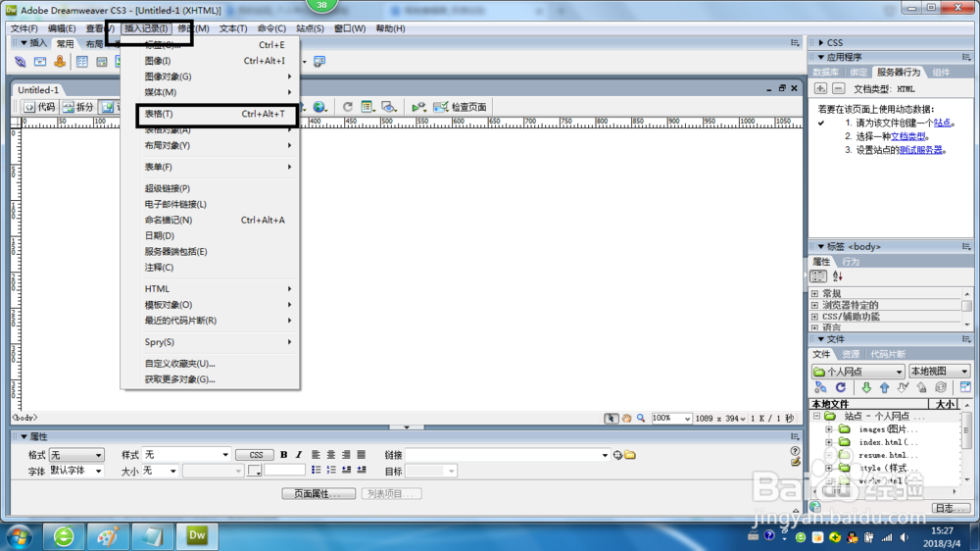Click the 站点 link in Server Behaviors

(x=942, y=124)
